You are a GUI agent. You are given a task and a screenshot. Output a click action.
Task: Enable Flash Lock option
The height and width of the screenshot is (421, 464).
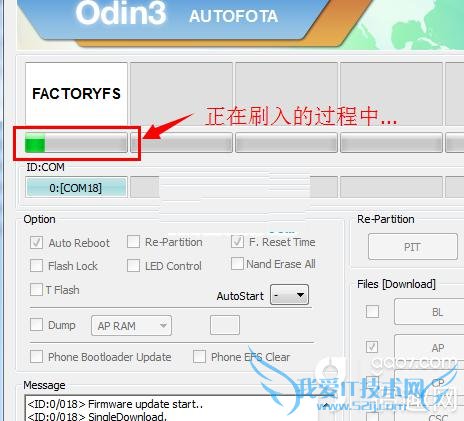coord(36,266)
